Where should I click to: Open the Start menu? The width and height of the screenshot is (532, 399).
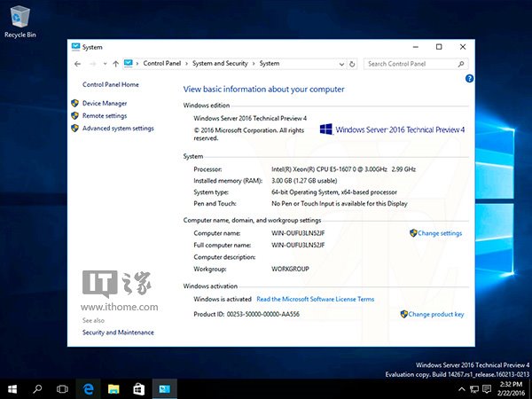pos(12,389)
